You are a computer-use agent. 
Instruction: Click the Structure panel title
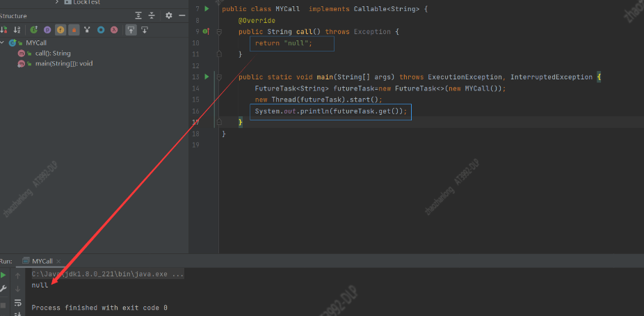[13, 16]
